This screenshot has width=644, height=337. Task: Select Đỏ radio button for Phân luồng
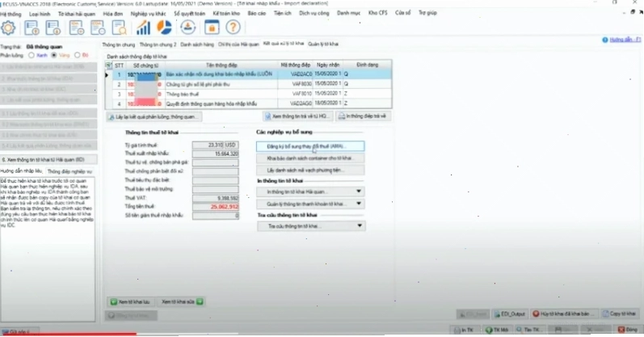(78, 55)
